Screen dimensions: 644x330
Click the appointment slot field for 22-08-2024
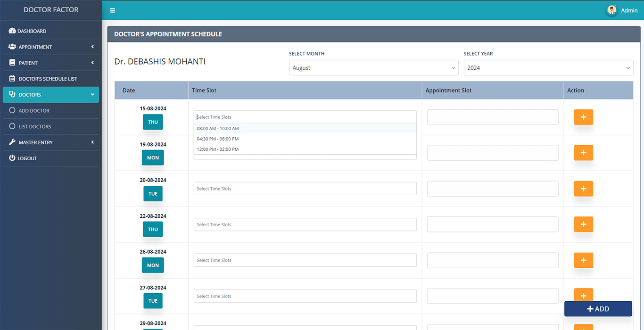(492, 224)
